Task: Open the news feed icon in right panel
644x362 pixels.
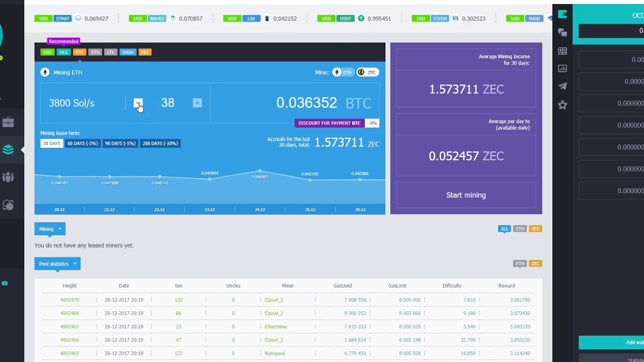Action: coord(562,51)
